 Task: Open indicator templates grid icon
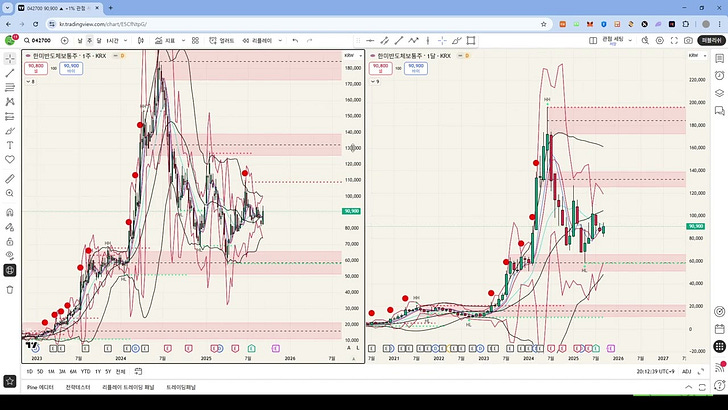point(195,40)
